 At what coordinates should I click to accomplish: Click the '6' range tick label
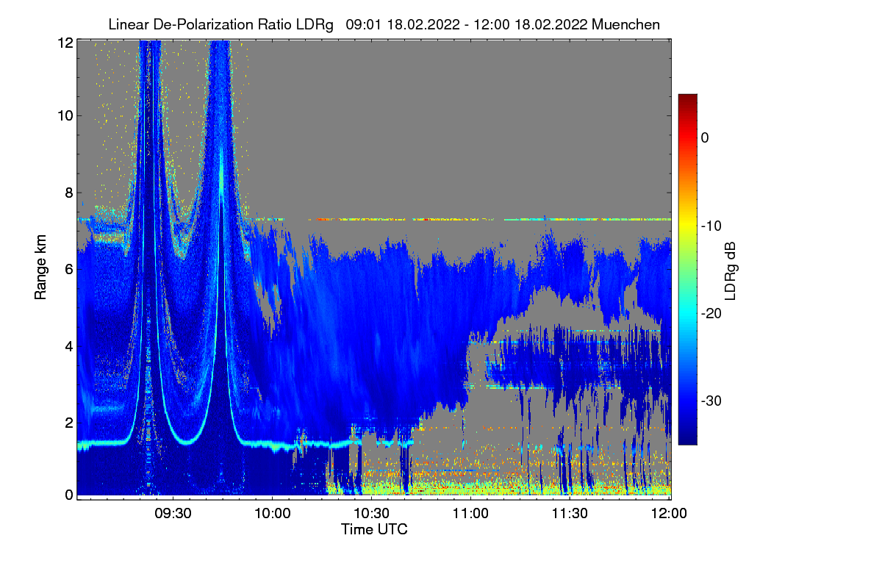(68, 269)
